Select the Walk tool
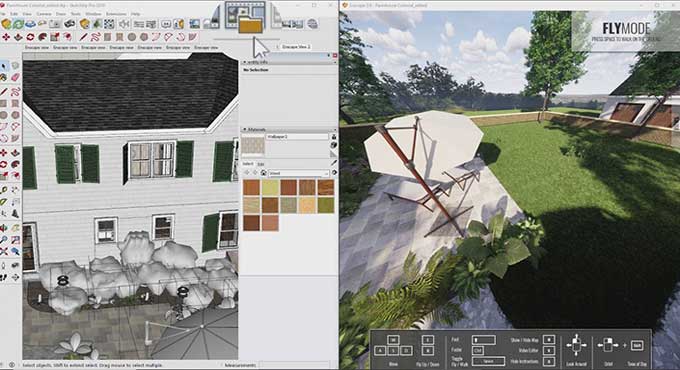680x370 pixels. (4, 278)
